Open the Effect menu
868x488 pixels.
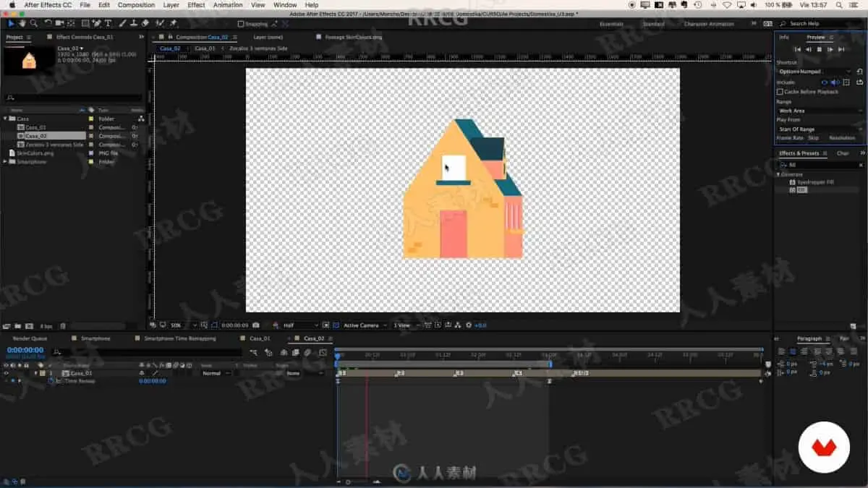196,5
